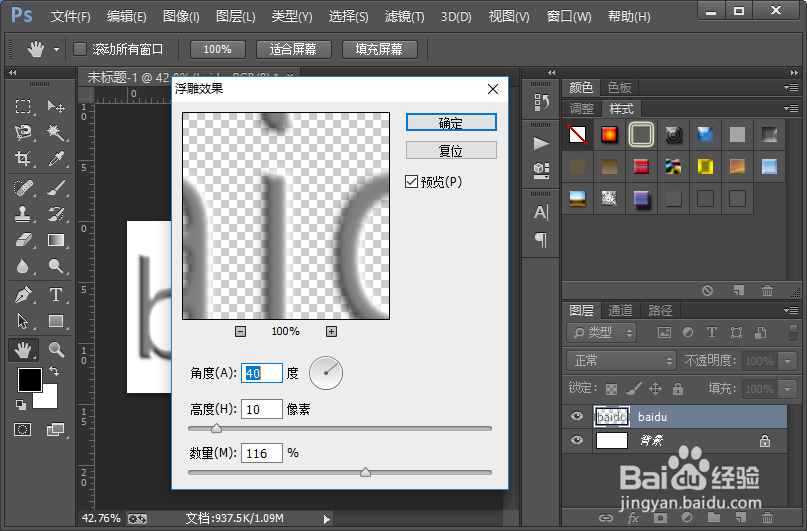Screen dimensions: 807x531
Task: Select the Clone Stamp tool
Action: [23, 214]
